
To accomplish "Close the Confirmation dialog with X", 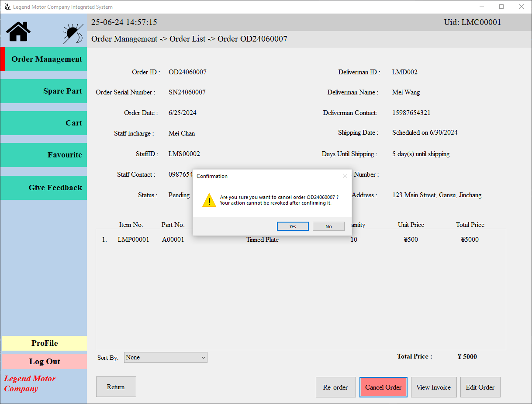I will click(345, 176).
